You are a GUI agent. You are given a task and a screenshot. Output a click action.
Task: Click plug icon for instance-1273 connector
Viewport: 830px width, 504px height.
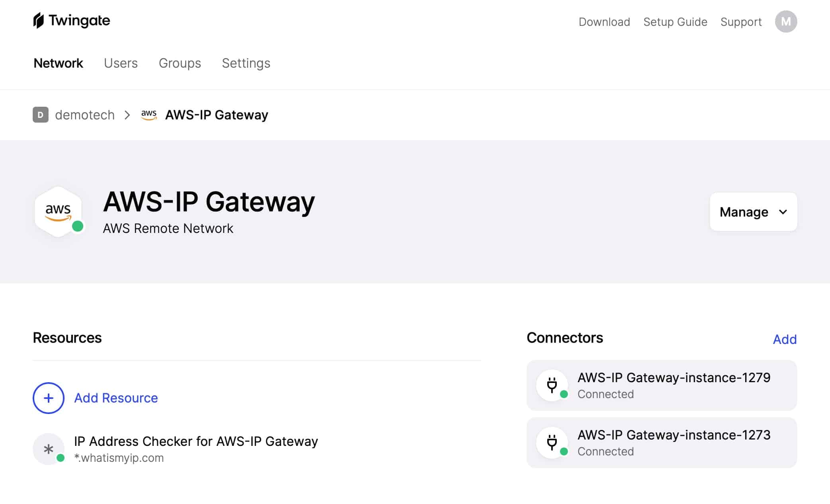click(x=552, y=443)
